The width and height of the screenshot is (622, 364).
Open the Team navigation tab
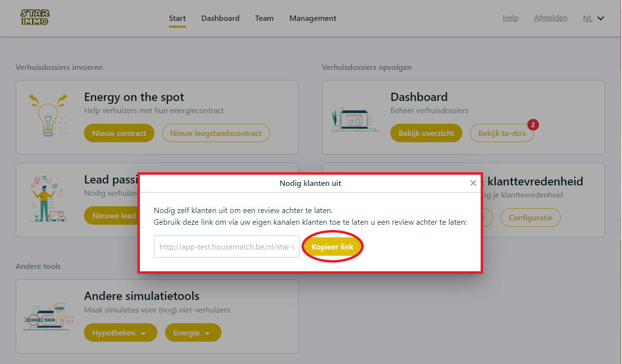coord(264,18)
